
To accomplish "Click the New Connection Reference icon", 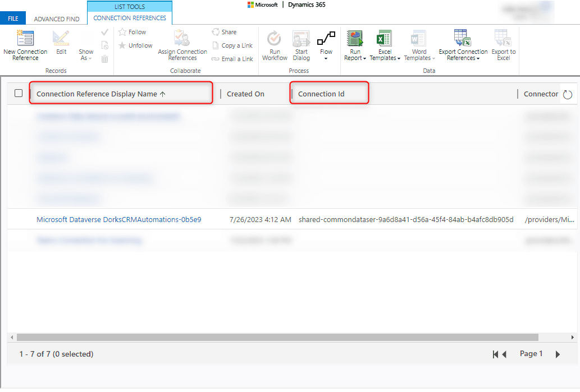I will [25, 38].
